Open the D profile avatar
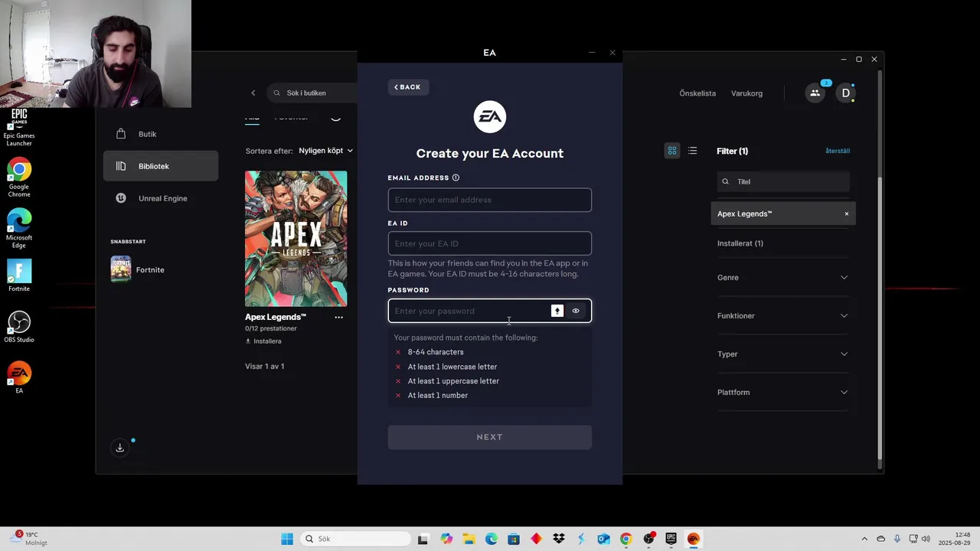This screenshot has width=980, height=551. pyautogui.click(x=846, y=93)
